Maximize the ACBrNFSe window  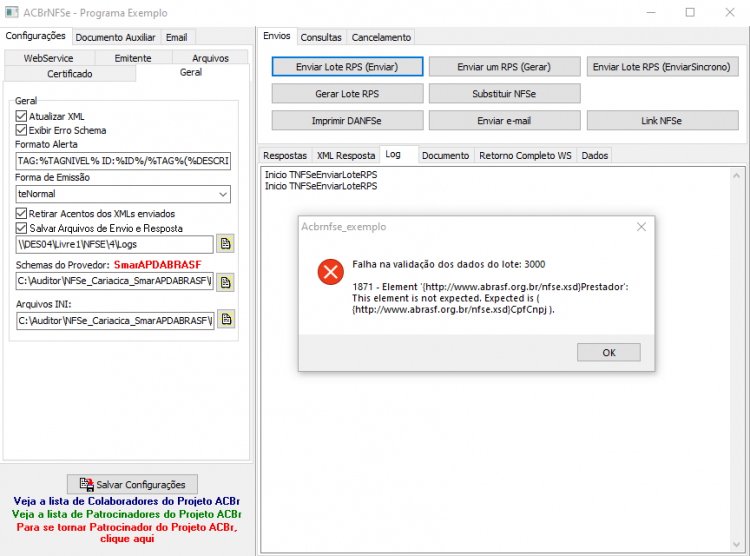[x=690, y=12]
